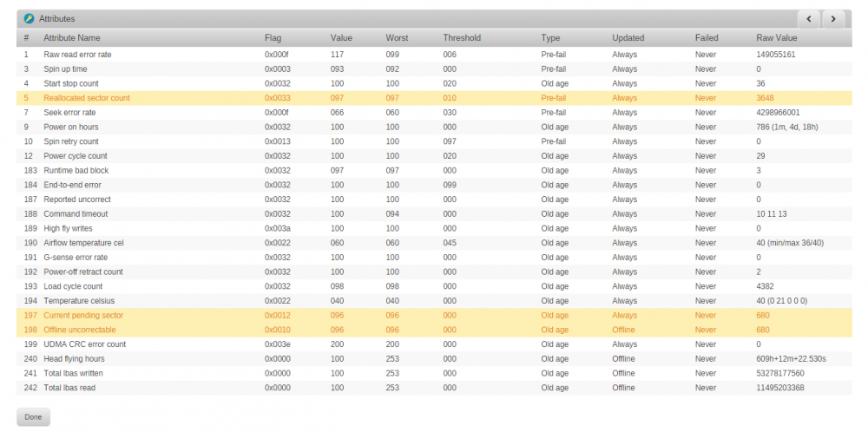
Task: Click threshold 045 in Airflow temperature row
Action: (x=450, y=243)
